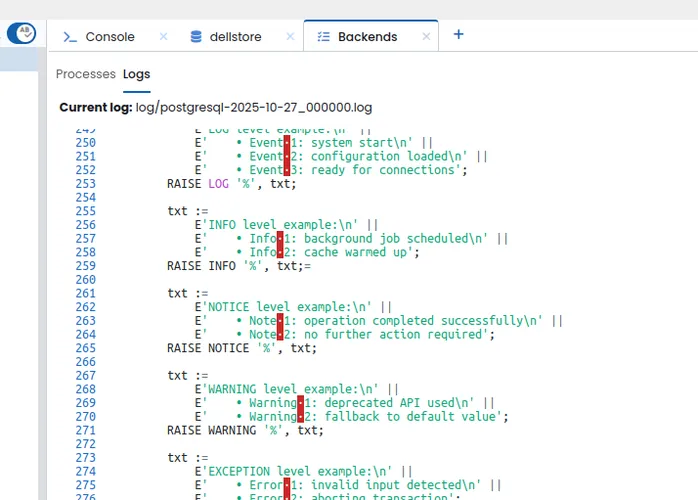Screen dimensions: 698x500
Task: Open the Processes sub-tab
Action: point(85,74)
